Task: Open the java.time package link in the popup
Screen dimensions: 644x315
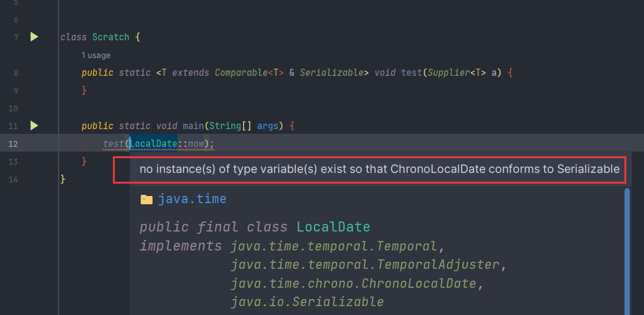Action: coord(192,199)
